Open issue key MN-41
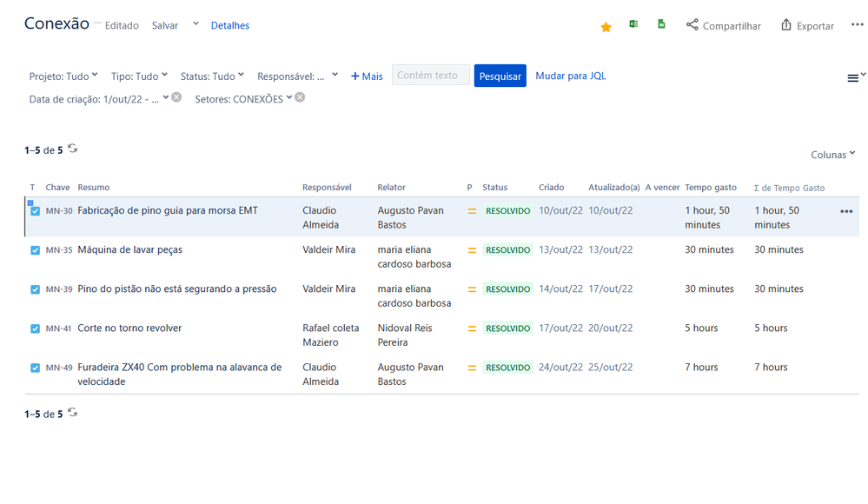The height and width of the screenshot is (504, 868). (x=58, y=328)
